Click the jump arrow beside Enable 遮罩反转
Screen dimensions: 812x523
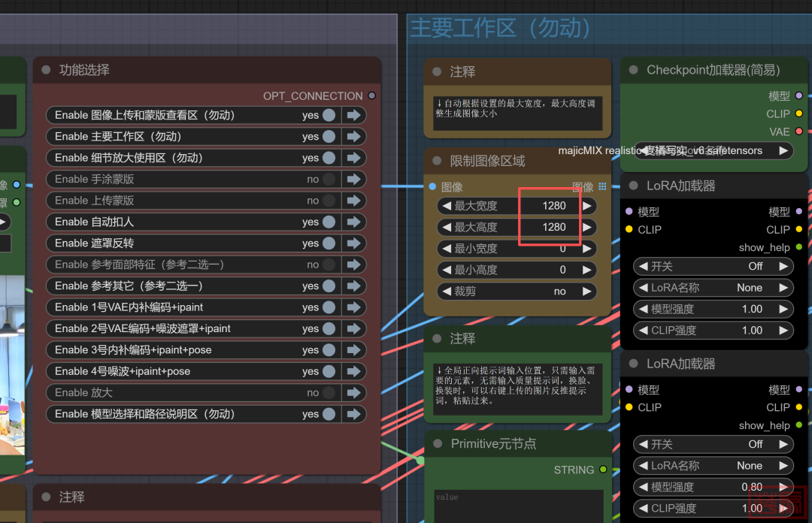point(354,243)
